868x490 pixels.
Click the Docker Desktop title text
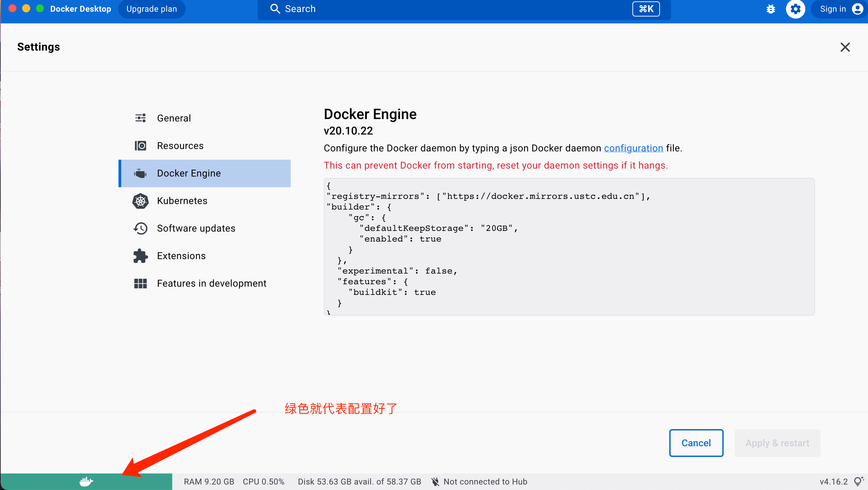(81, 9)
